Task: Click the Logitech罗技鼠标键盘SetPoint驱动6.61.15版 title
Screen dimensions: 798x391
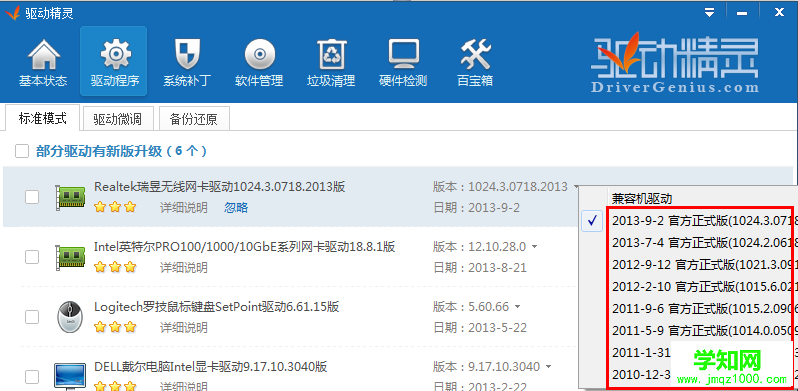Action: (217, 307)
